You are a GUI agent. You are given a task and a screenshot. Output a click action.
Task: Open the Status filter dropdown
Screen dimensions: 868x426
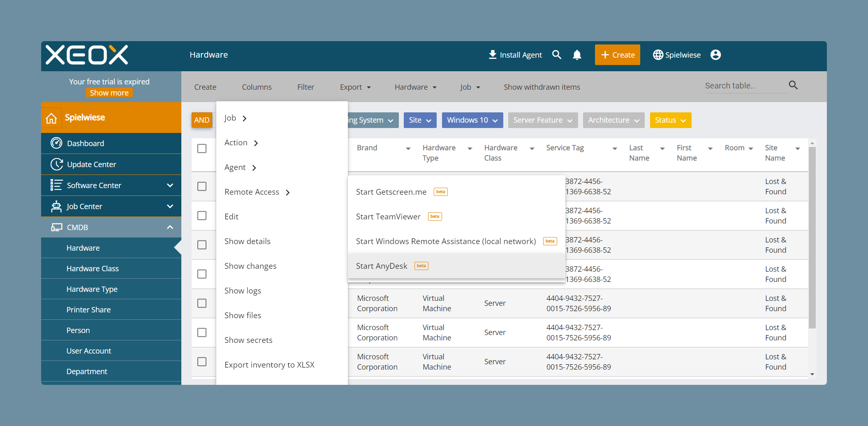pos(671,120)
